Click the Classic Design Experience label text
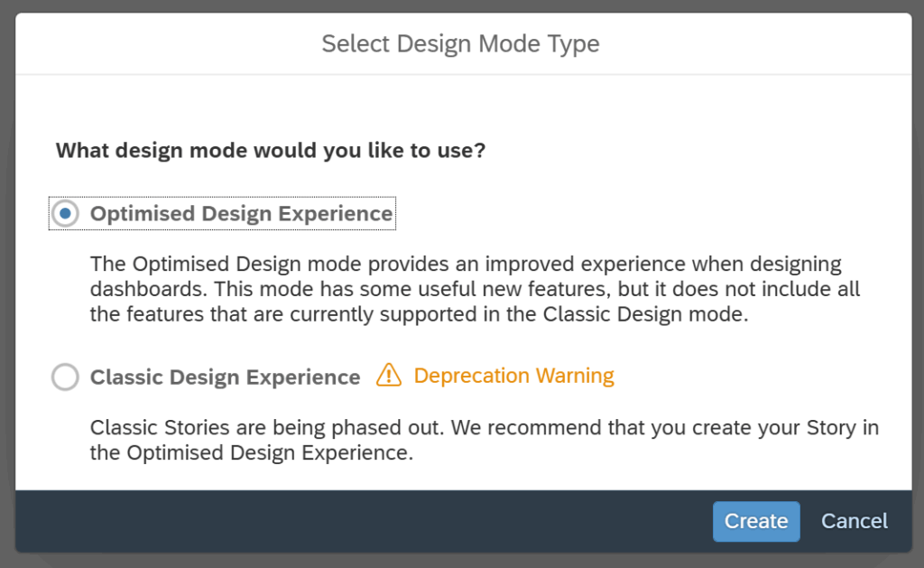This screenshot has height=568, width=924. coord(225,377)
